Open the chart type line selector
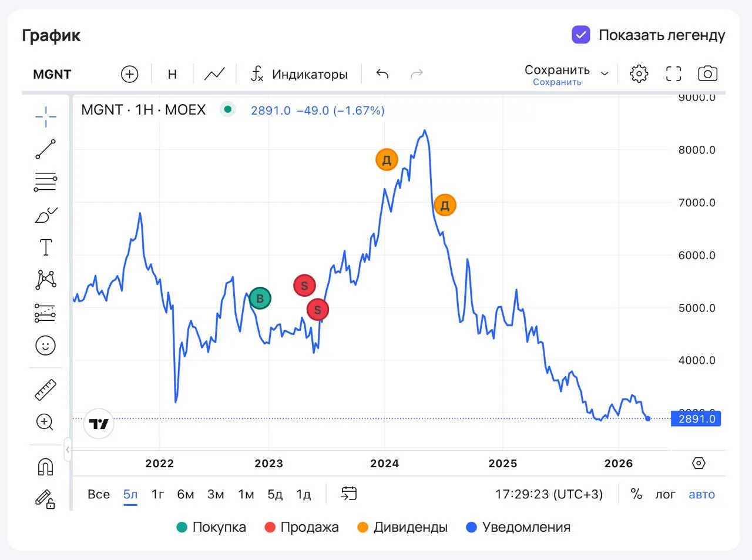The image size is (752, 560). [214, 74]
